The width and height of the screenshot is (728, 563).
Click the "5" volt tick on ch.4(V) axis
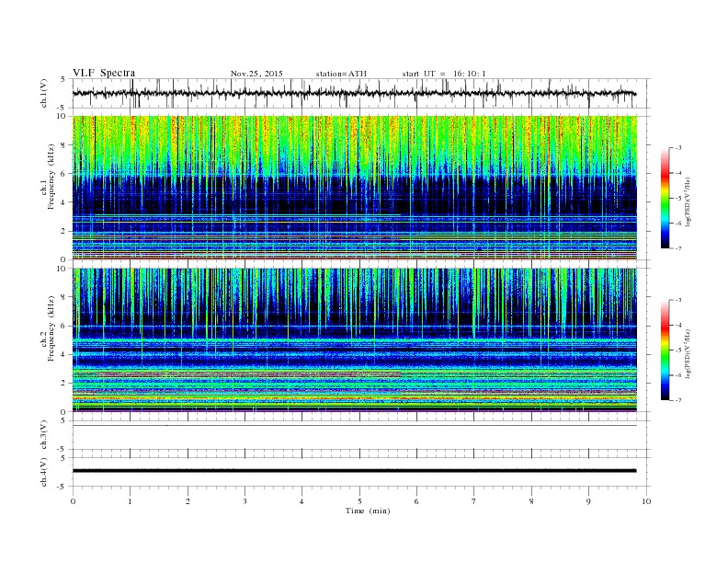point(63,458)
